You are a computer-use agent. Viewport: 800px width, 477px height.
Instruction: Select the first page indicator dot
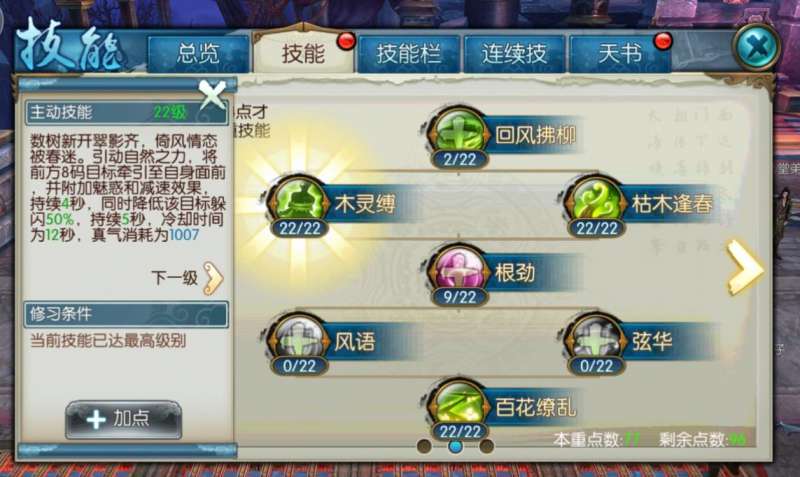pos(424,446)
